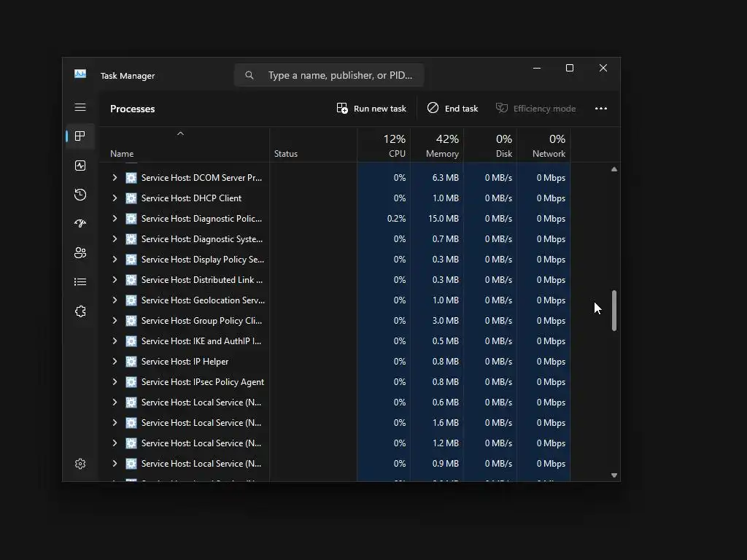747x560 pixels.
Task: Click the 0.9 MB memory value
Action: 446,464
